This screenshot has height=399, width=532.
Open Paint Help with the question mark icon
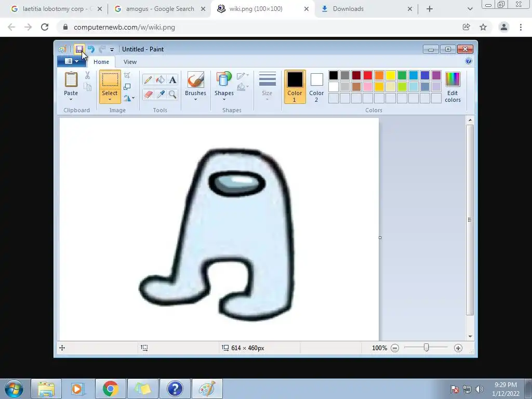[x=469, y=61]
